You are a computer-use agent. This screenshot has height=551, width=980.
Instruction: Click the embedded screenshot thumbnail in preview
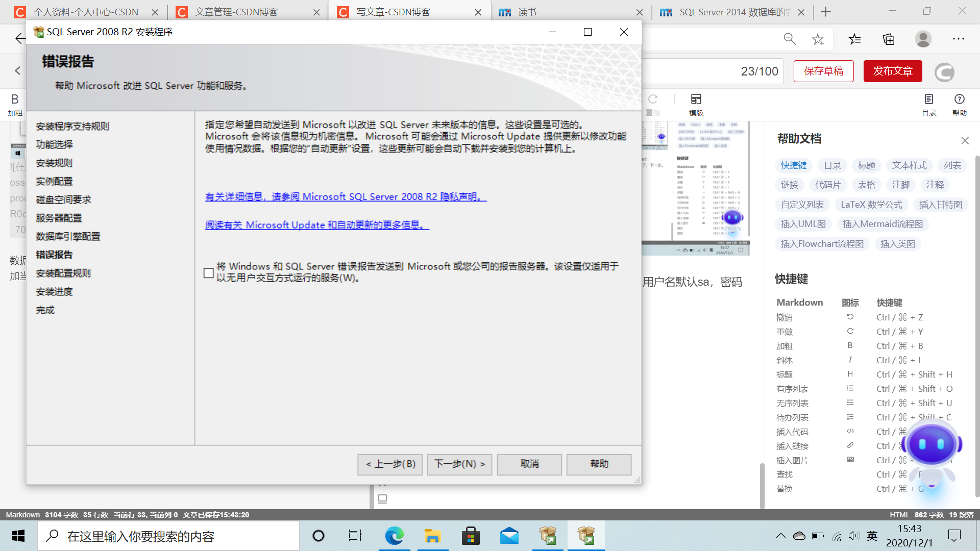coord(695,189)
